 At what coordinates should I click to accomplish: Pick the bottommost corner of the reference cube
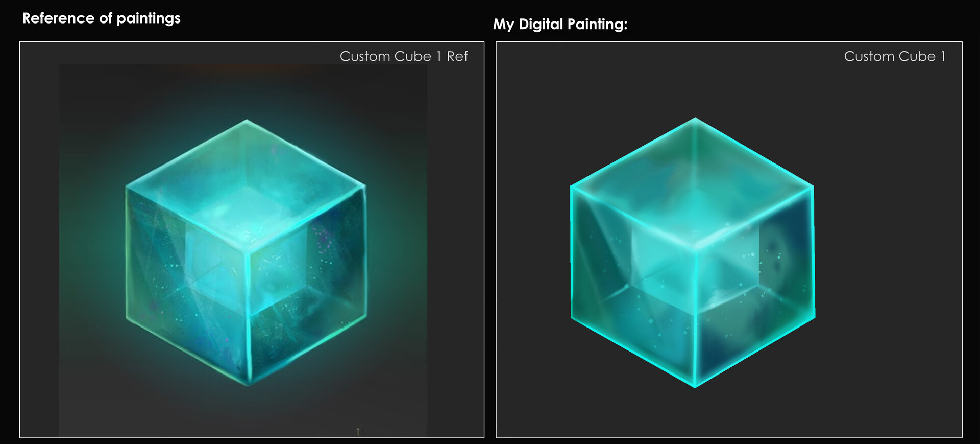click(249, 384)
